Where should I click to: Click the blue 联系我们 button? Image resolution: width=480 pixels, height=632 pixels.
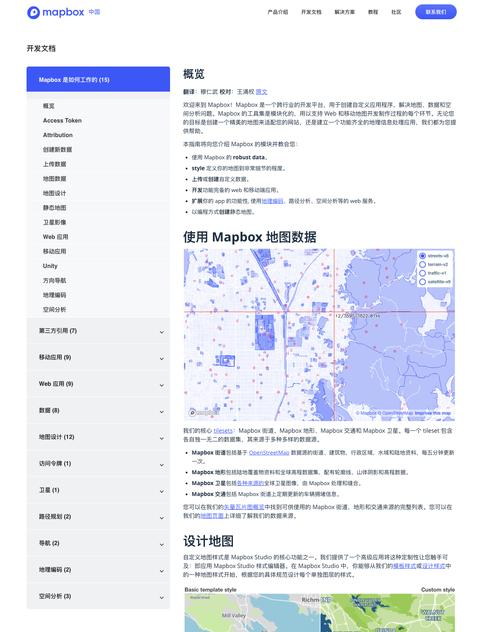coord(436,12)
